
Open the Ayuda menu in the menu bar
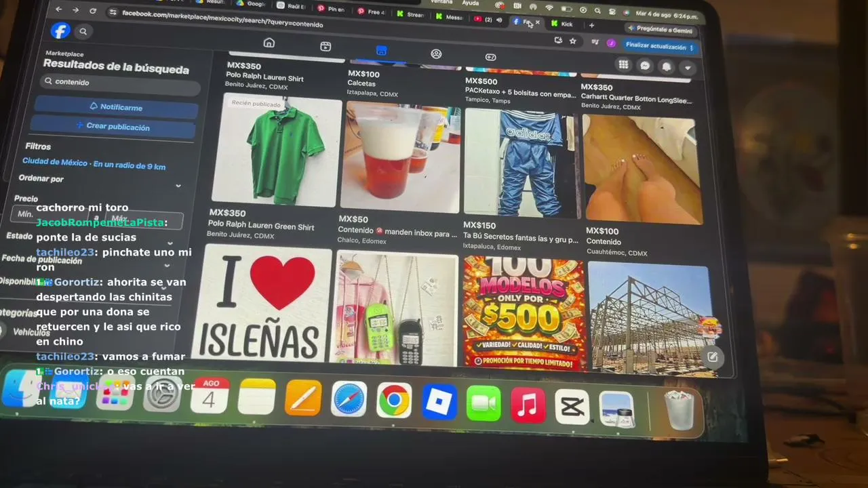point(471,3)
